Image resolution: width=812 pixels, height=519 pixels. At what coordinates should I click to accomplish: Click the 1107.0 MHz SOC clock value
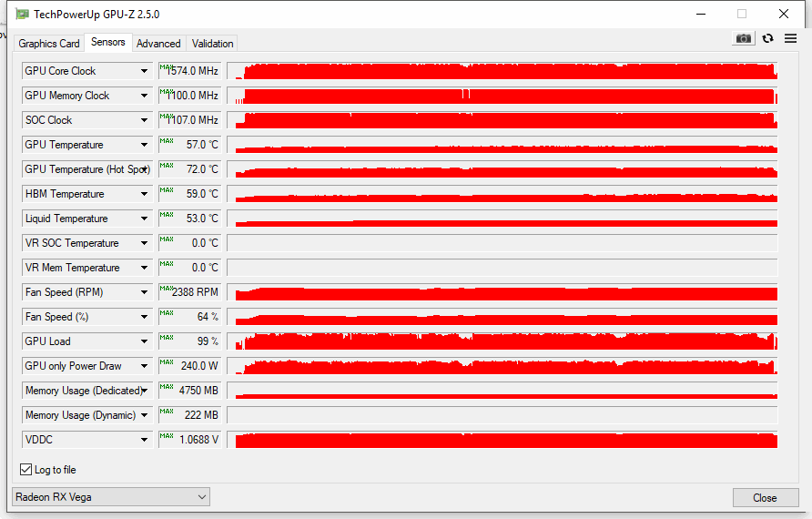tap(190, 120)
